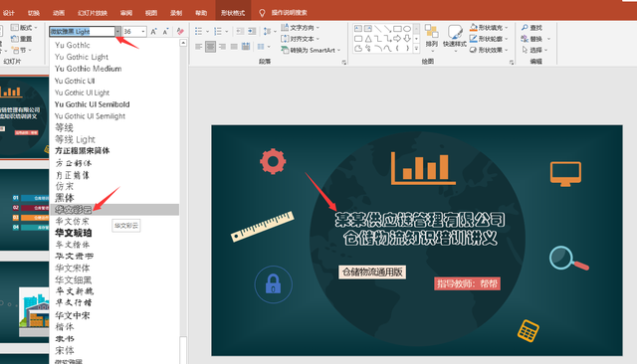The height and width of the screenshot is (364, 637).
Task: Click the 查找 find icon
Action: [531, 28]
